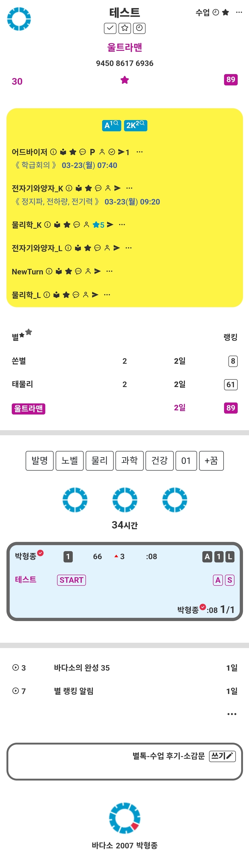Expand more options for 어드바이저 row
This screenshot has height=868, width=249.
139,152
